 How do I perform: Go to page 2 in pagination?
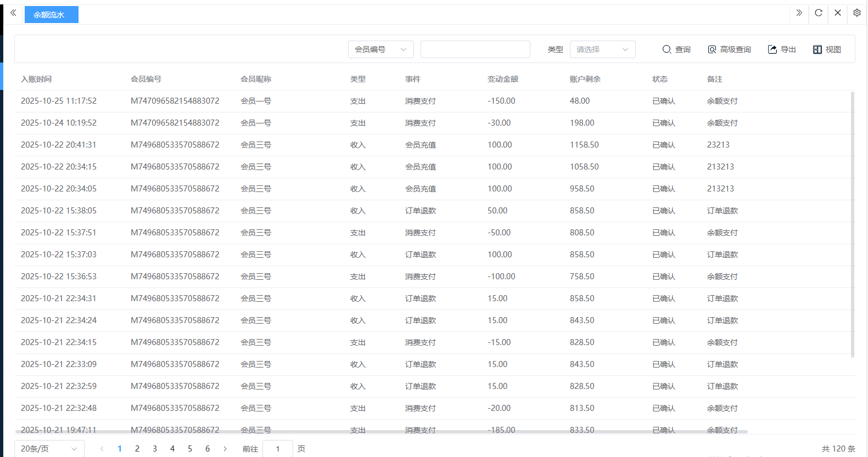coord(137,449)
